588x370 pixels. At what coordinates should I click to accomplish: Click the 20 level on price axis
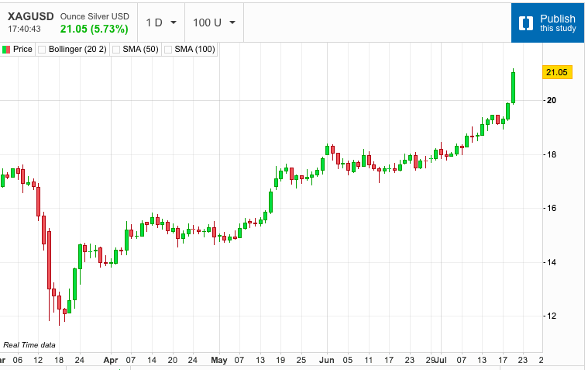tap(551, 100)
